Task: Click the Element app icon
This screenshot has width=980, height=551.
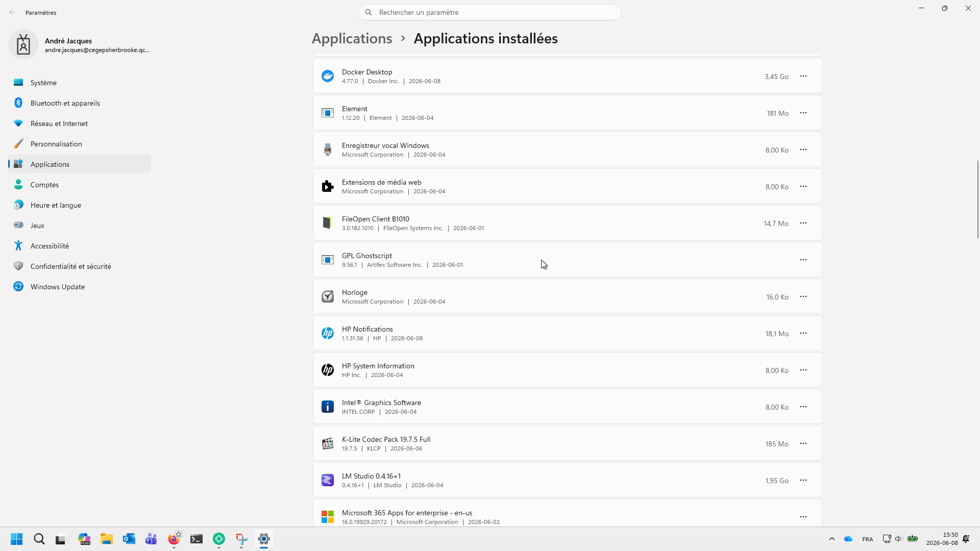Action: point(328,113)
